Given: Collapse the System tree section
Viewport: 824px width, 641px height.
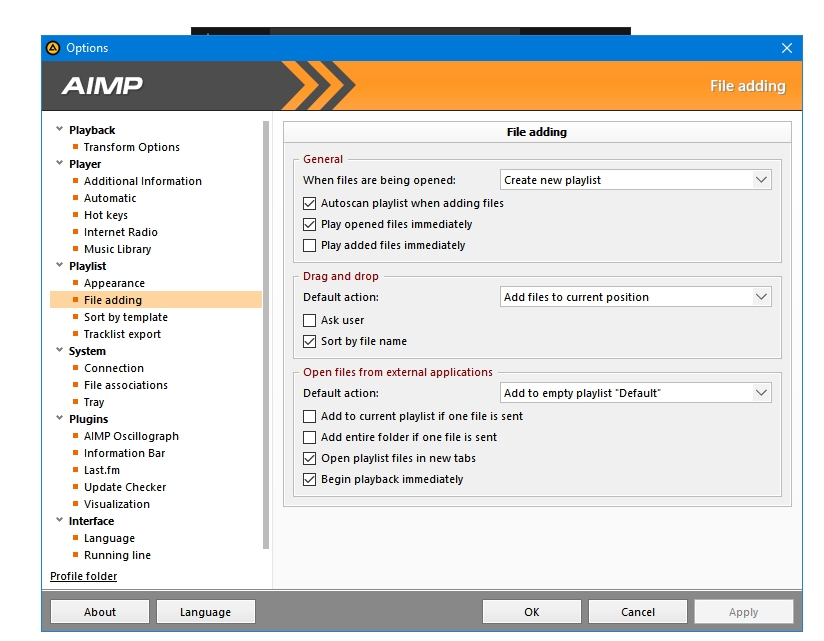Looking at the screenshot, I should coord(59,350).
